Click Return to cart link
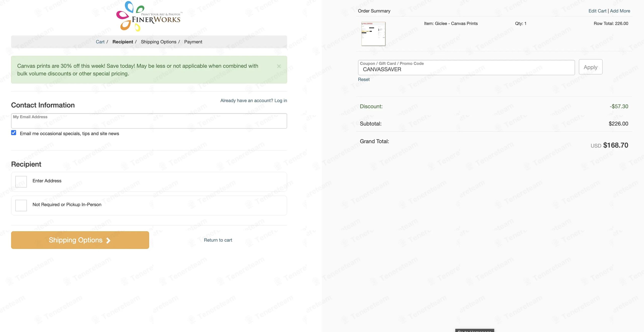Viewport: 644px width, 332px height. click(x=218, y=240)
